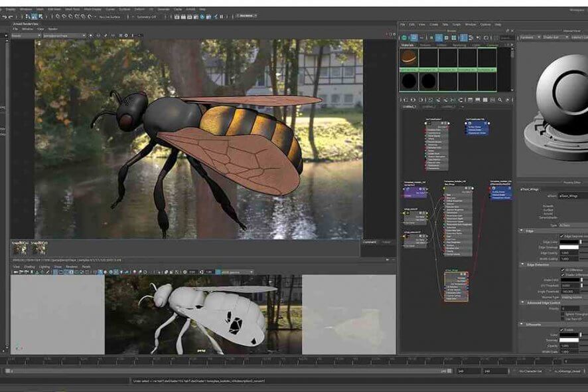Image resolution: width=588 pixels, height=392 pixels.
Task: Open the Hardware renderer dropdown in Material Viewer
Action: point(530,37)
